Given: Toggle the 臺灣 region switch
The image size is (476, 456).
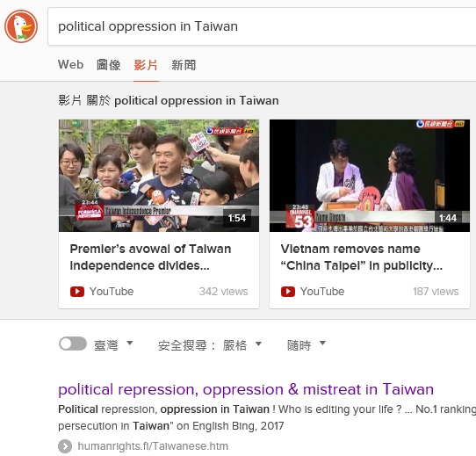Looking at the screenshot, I should tap(73, 344).
